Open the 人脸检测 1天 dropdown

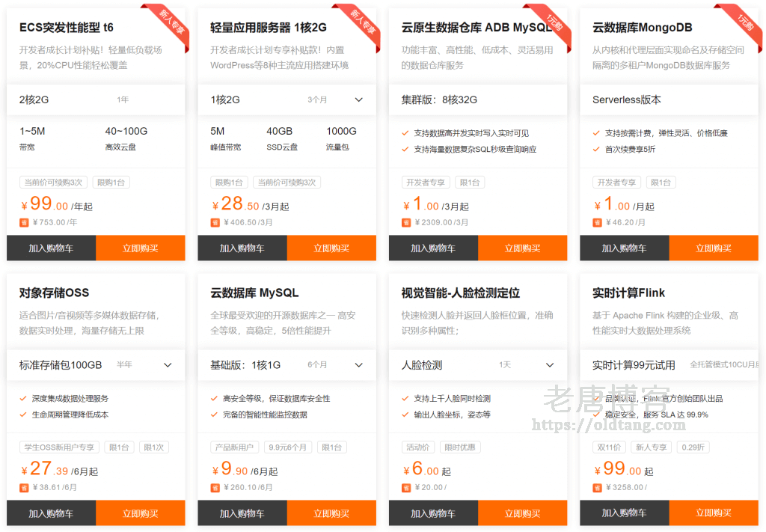(550, 365)
